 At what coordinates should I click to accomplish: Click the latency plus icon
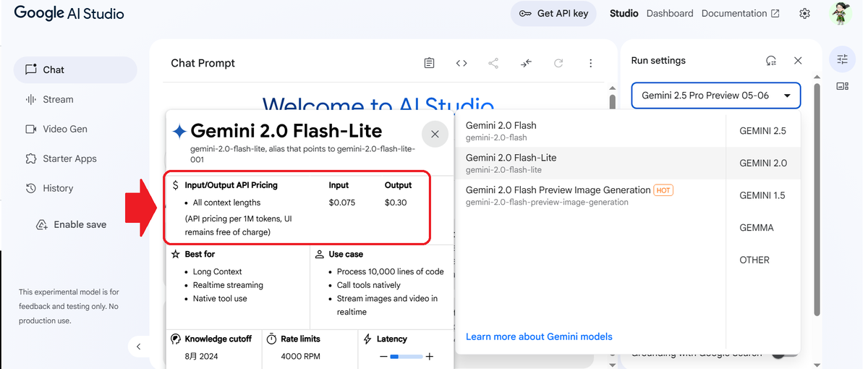click(x=430, y=356)
